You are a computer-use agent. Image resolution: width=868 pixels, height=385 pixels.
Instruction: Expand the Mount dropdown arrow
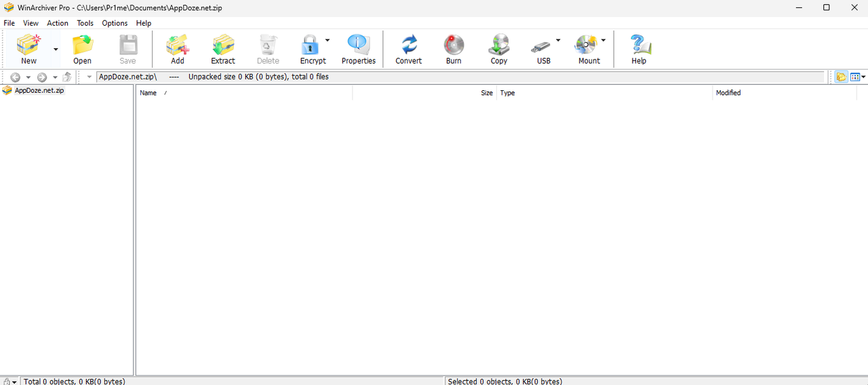[604, 40]
